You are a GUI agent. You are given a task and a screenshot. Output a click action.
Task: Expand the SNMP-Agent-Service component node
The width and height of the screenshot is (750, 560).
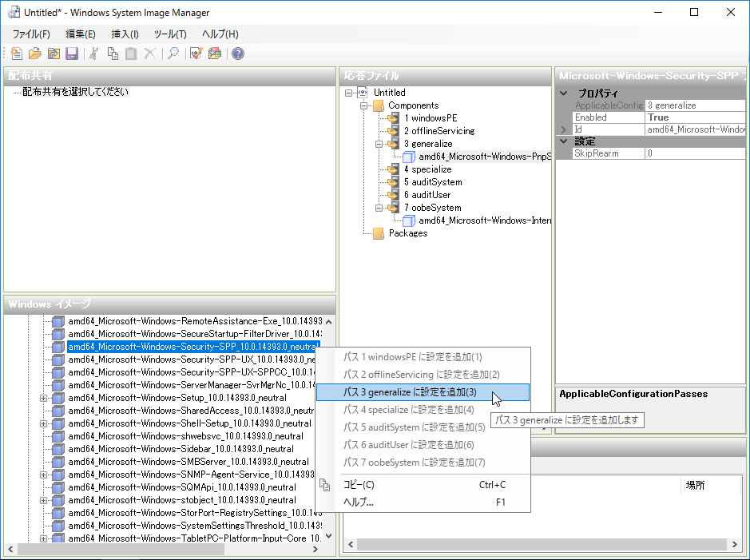(43, 475)
